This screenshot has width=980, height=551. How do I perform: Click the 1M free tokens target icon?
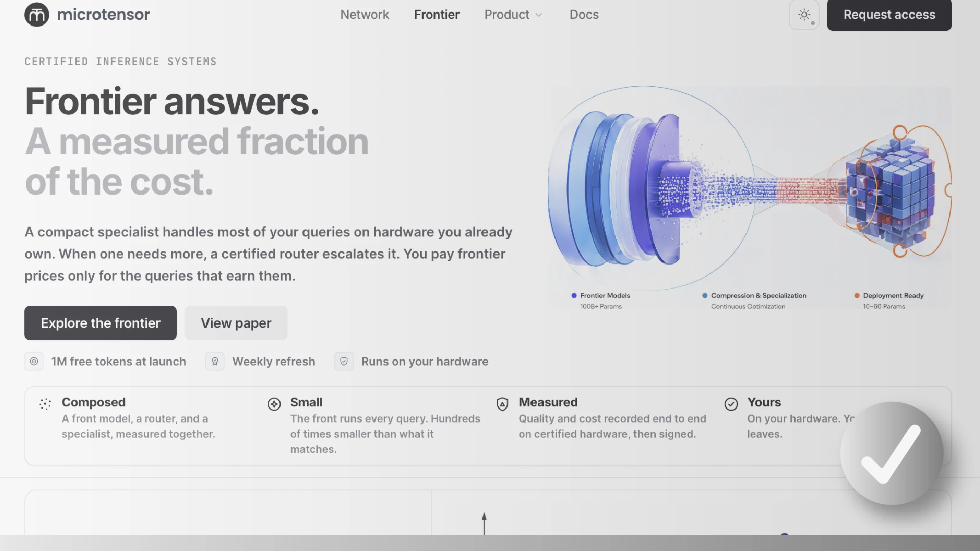(x=34, y=361)
